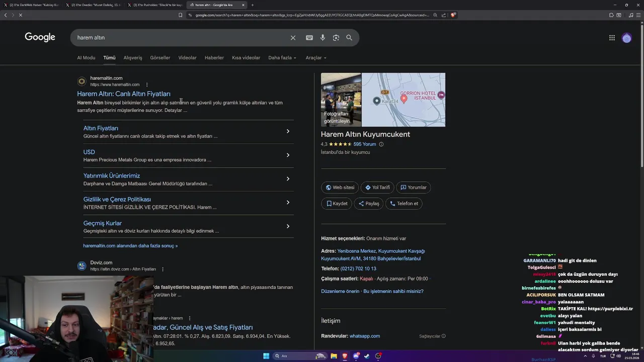Switch to the X'te DarkWeb Haber browser tab
Screen dimensions: 644x362
[x=31, y=5]
